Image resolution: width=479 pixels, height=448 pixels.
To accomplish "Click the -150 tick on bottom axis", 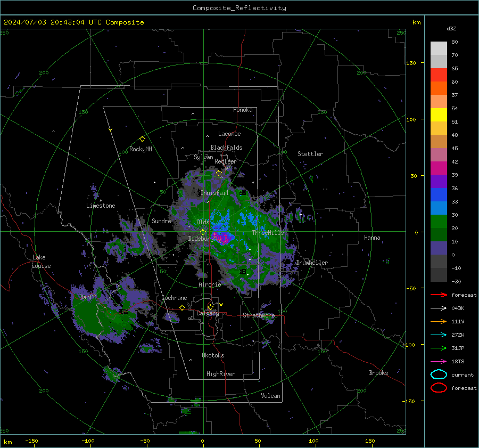I will (x=31, y=441).
